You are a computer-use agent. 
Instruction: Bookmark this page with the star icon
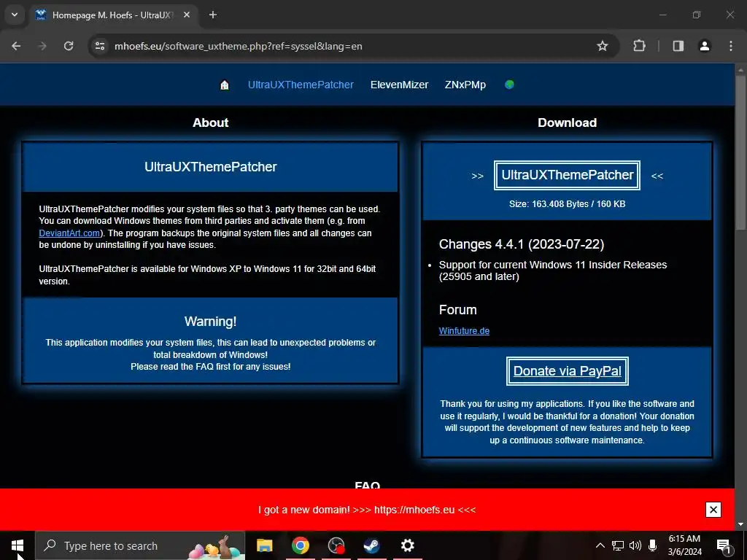(602, 46)
